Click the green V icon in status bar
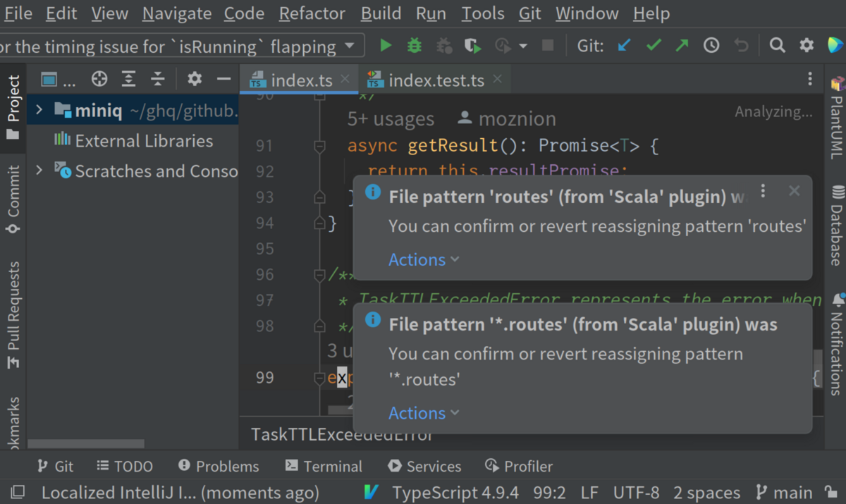 pyautogui.click(x=372, y=492)
